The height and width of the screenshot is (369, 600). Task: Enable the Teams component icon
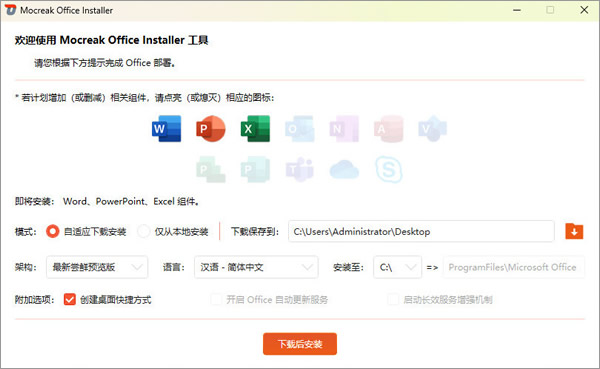[x=300, y=170]
